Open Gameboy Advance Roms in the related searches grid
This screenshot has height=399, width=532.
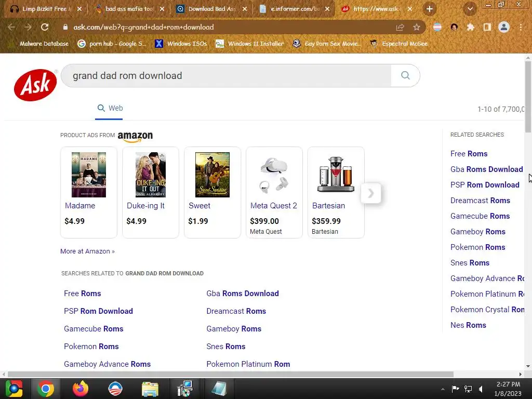point(107,364)
